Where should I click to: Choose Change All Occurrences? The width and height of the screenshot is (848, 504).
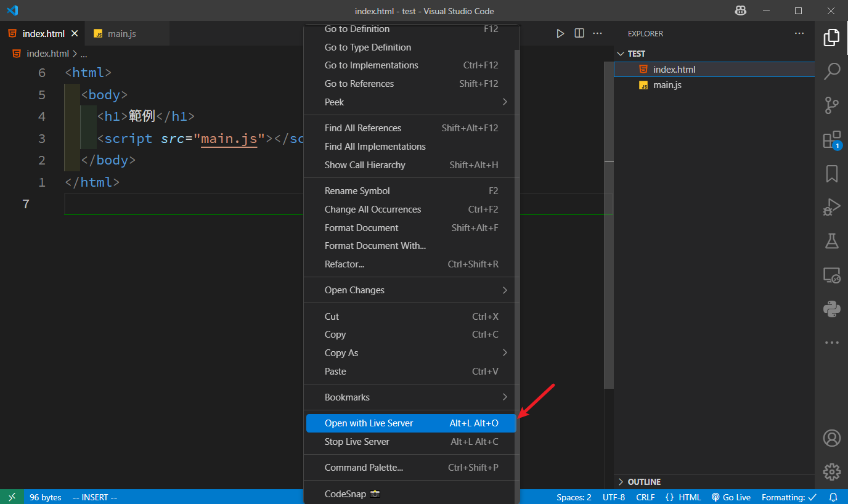pos(410,209)
